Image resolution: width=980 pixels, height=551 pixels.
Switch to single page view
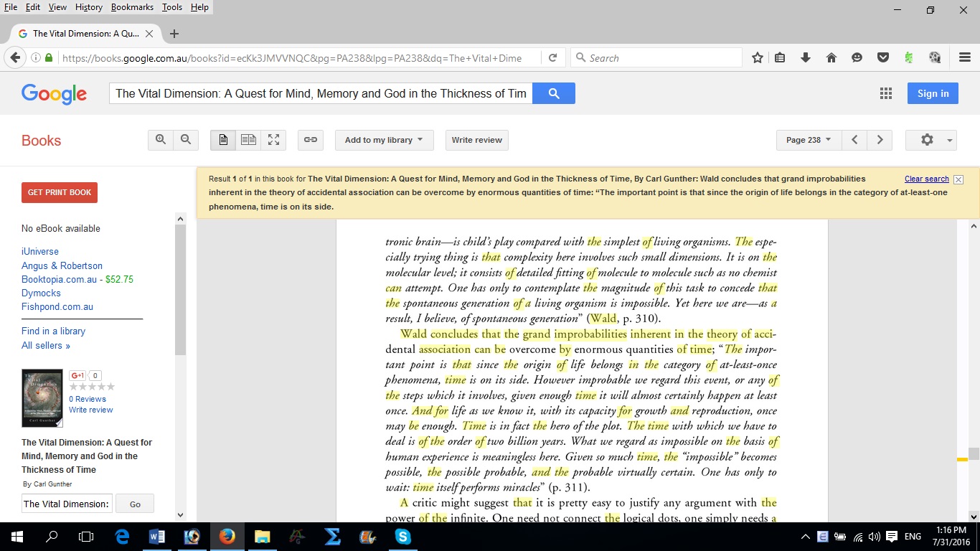coord(223,140)
